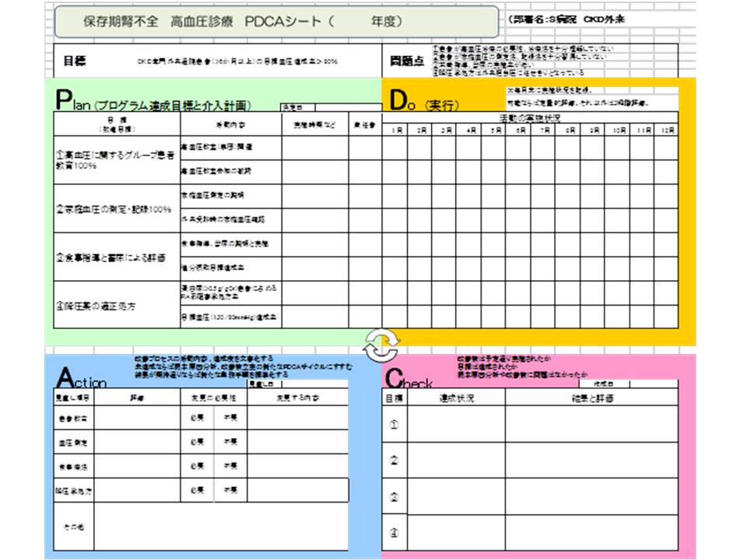Select 必要 in the last Action table row

pos(196,490)
